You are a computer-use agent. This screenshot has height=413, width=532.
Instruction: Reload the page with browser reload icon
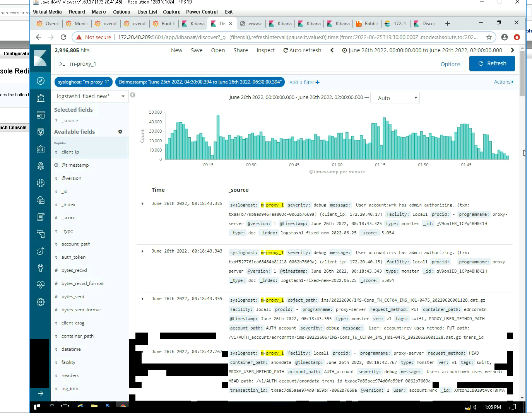pyautogui.click(x=63, y=37)
